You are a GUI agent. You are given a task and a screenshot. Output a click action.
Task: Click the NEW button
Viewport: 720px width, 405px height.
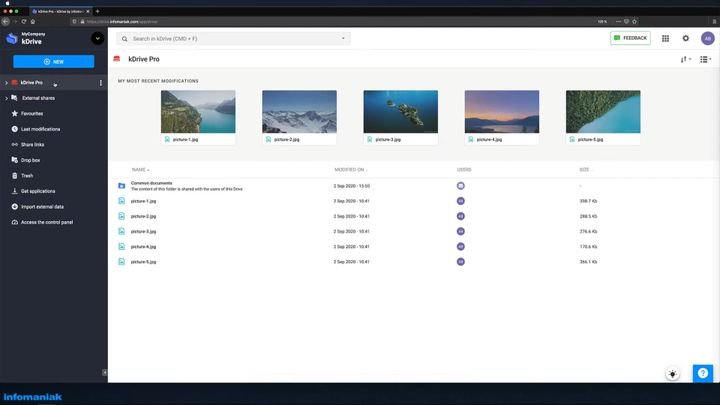(54, 61)
